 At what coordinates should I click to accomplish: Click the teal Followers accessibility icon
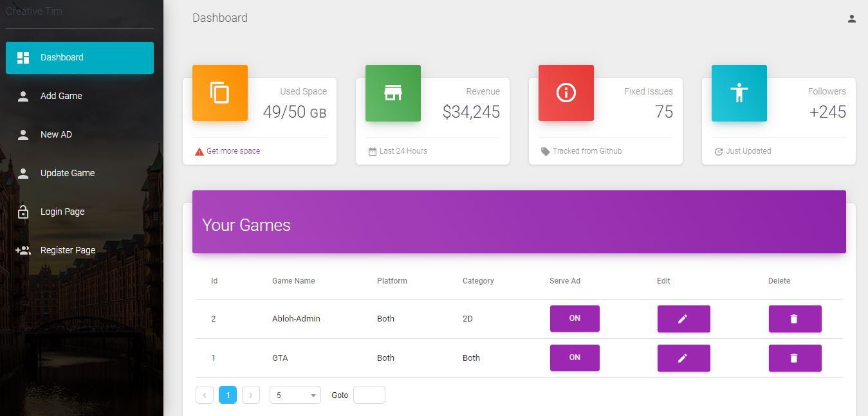(x=739, y=93)
